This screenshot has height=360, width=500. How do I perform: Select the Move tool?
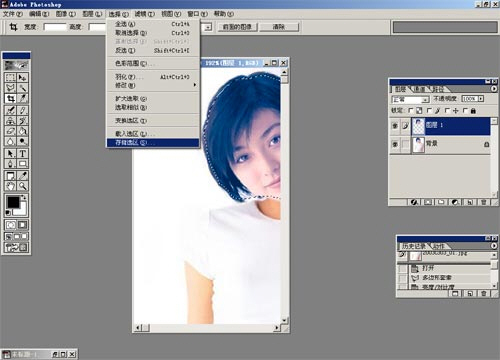point(22,78)
